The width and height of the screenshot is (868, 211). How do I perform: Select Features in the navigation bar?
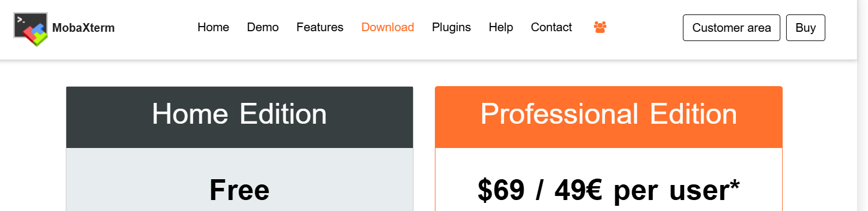pyautogui.click(x=320, y=27)
